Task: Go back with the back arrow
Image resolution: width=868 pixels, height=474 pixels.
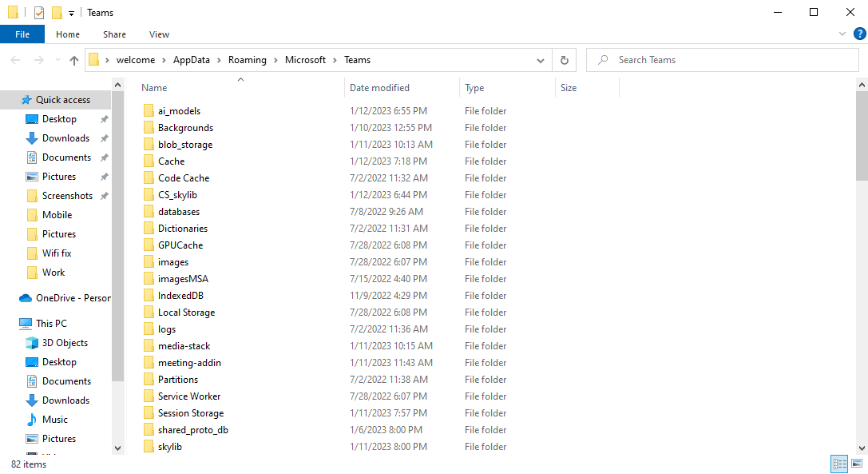Action: 15,60
